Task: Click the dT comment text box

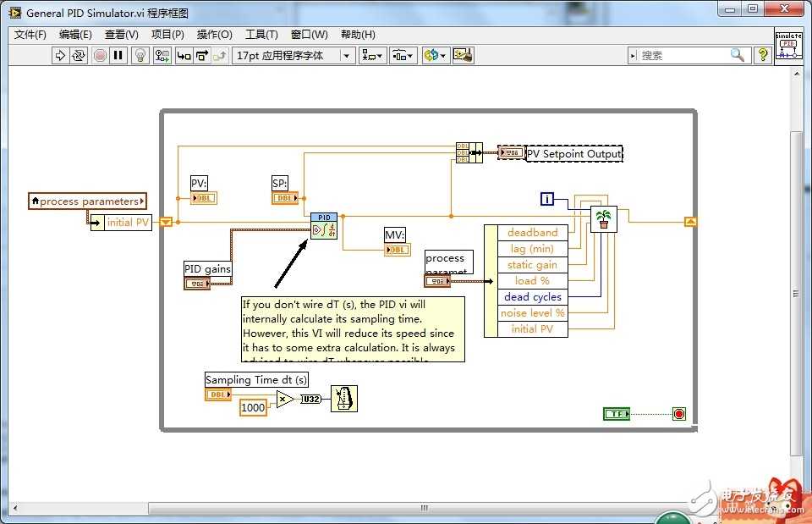Action: pos(354,329)
